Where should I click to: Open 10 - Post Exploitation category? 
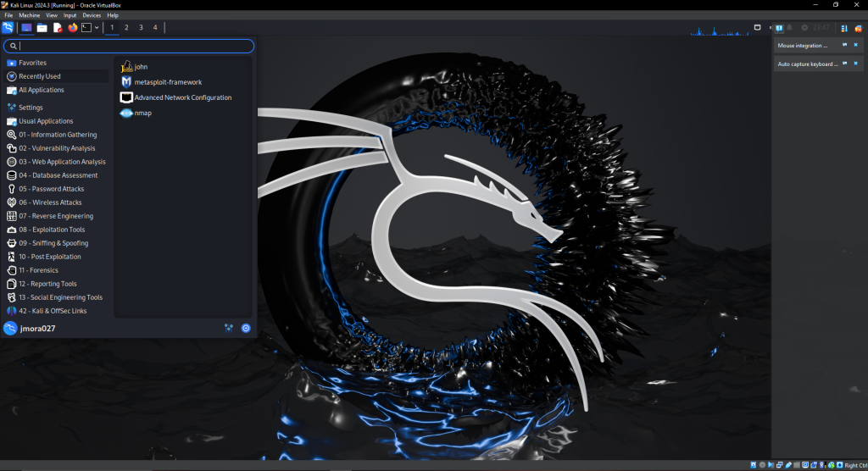tap(57, 257)
